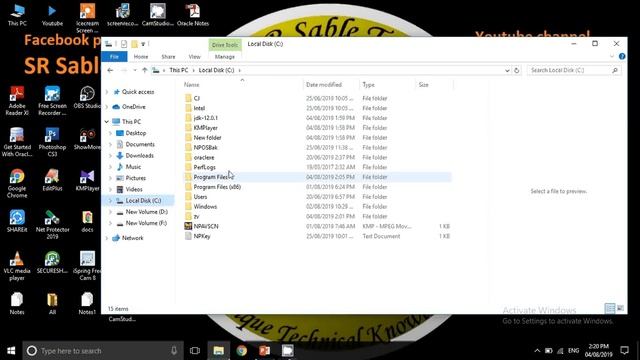Open Google Chrome desktop shortcut
This screenshot has width=640, height=360.
point(17,184)
